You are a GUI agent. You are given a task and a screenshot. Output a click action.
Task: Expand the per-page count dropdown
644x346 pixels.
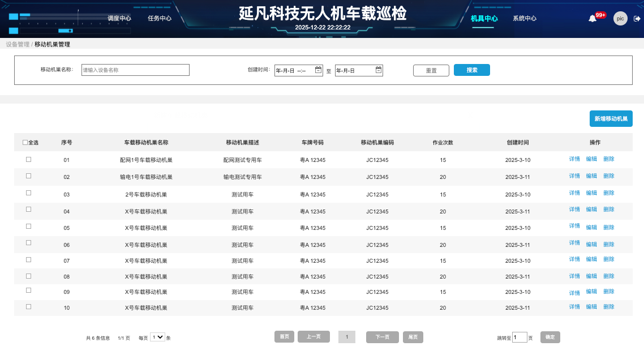[x=158, y=337]
